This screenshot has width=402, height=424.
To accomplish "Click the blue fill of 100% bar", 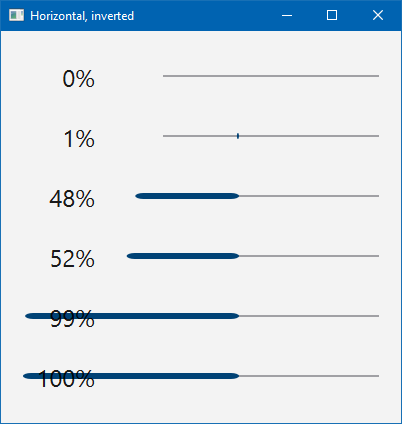I will (x=131, y=376).
